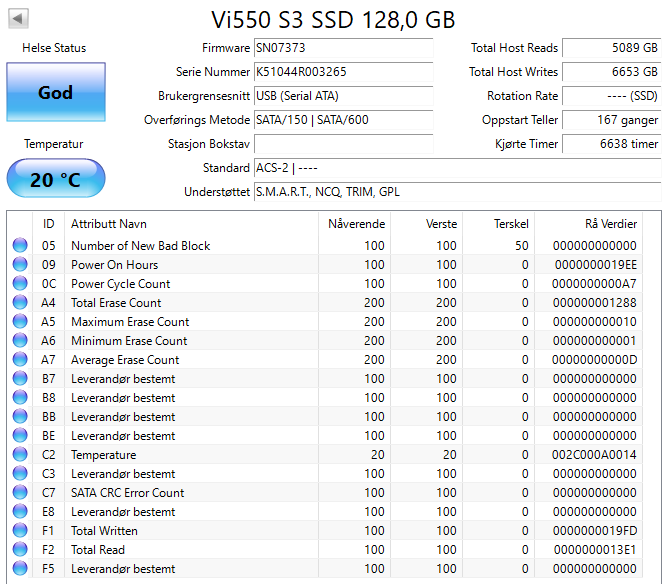This screenshot has height=584, width=669.
Task: Click raw value 000000001288
Action: pyautogui.click(x=595, y=303)
